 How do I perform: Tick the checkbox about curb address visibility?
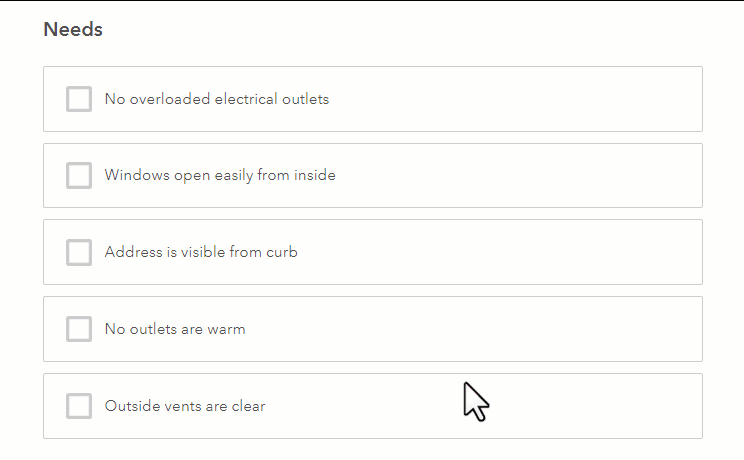click(79, 252)
